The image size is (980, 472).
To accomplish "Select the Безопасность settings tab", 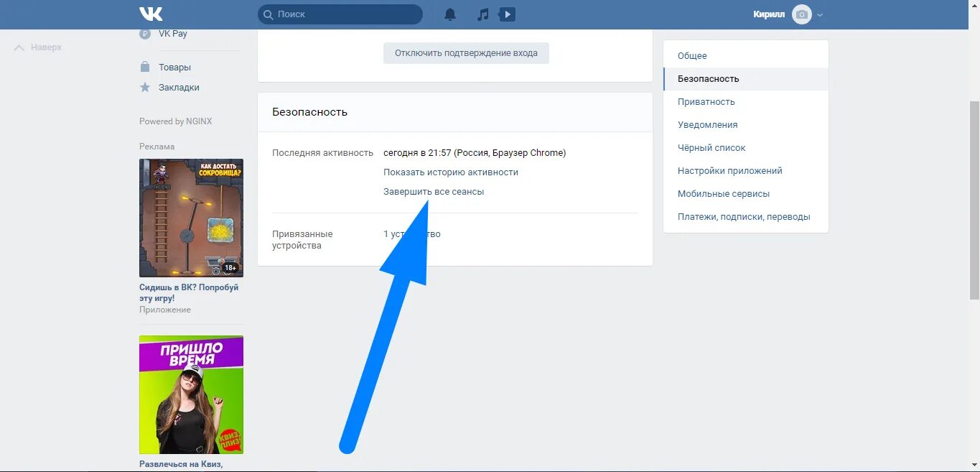I will coord(746,79).
